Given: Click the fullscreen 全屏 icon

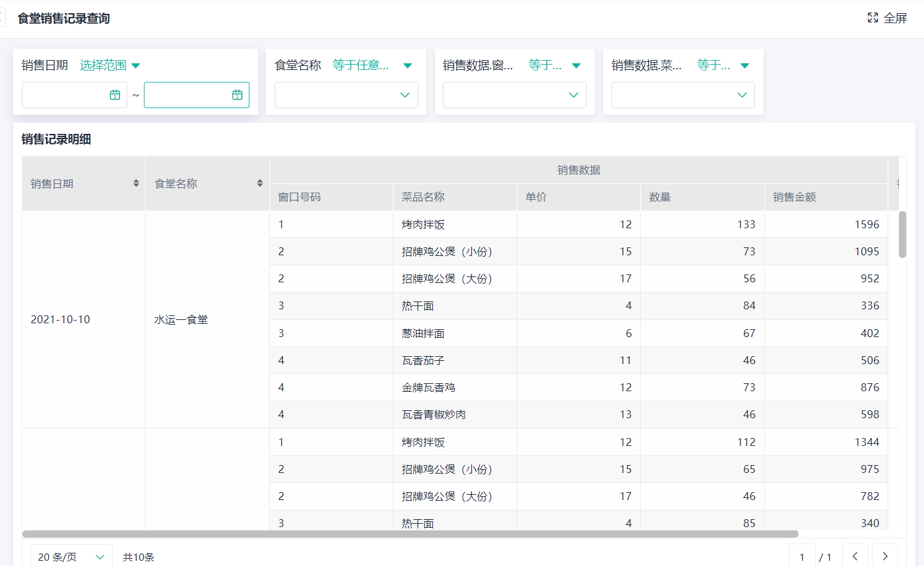Looking at the screenshot, I should pyautogui.click(x=873, y=18).
